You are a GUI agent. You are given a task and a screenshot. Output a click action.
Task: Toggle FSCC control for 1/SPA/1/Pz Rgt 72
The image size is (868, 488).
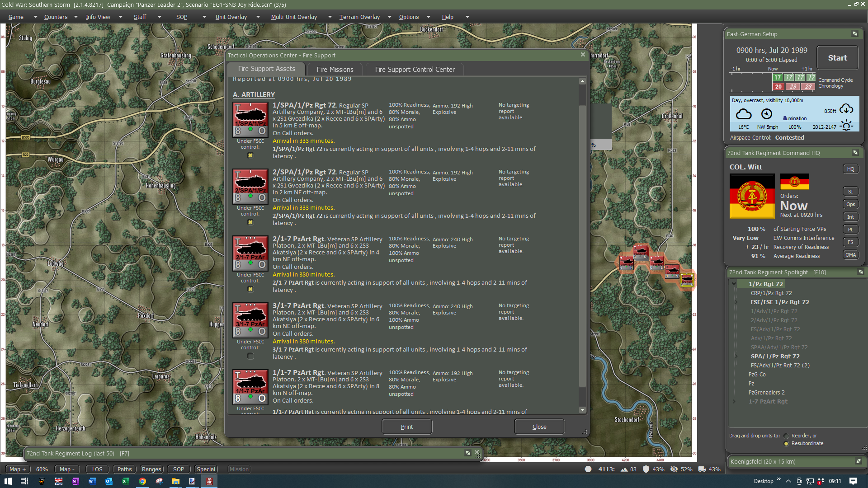pyautogui.click(x=250, y=155)
